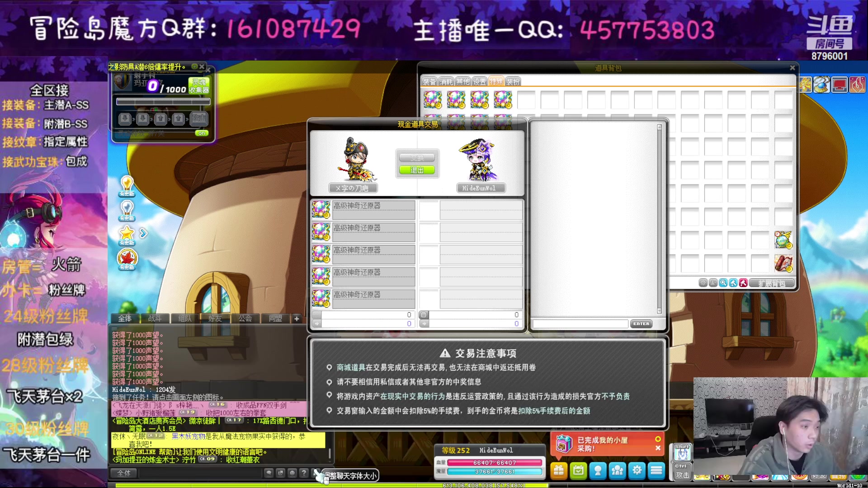Viewport: 868px width, 488px height.
Task: Select the red scroll item in backpack
Action: 783,263
